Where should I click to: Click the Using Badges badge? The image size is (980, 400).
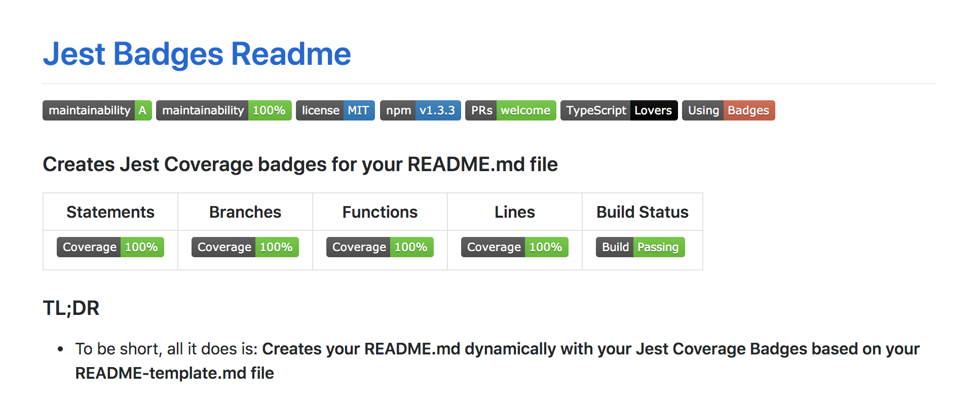[729, 110]
